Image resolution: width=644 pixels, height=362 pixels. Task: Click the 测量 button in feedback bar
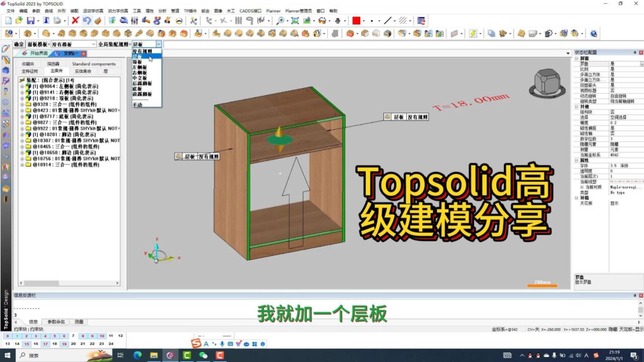(78, 321)
